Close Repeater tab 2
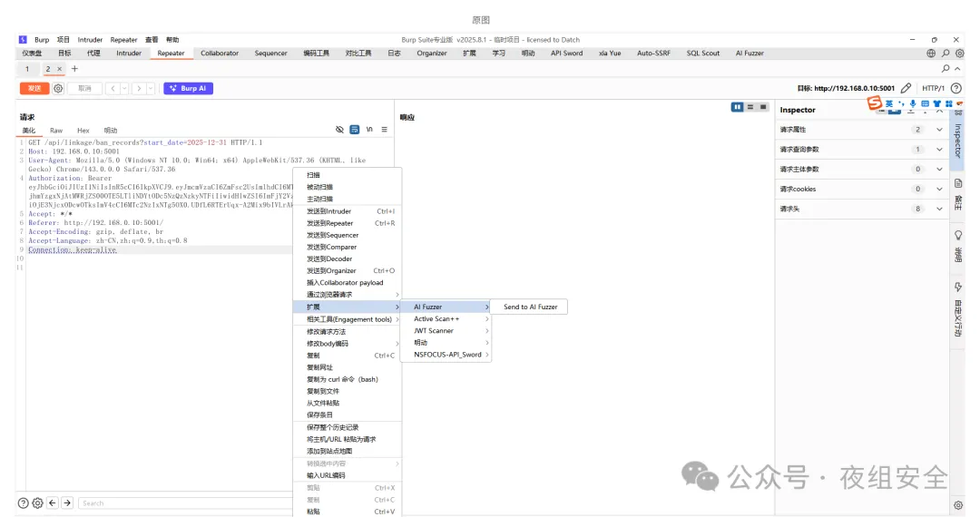Screen dimensions: 980x517 (59, 69)
